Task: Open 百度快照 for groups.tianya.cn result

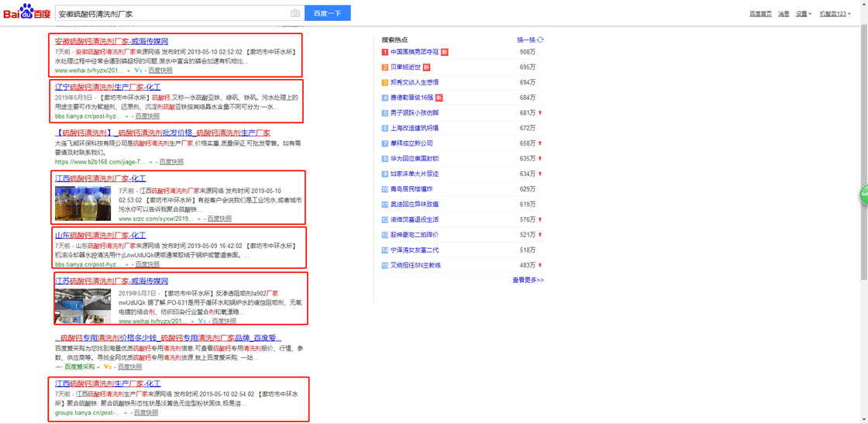Action: pyautogui.click(x=146, y=412)
